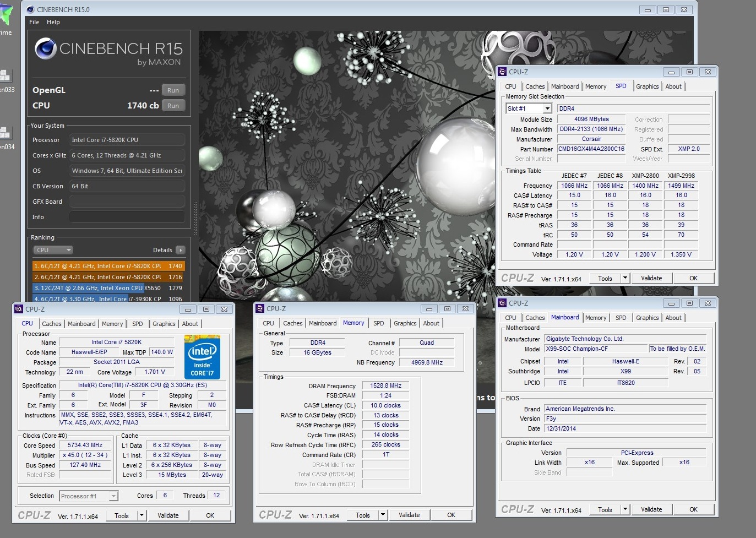Click the GFX Board field

click(x=127, y=202)
